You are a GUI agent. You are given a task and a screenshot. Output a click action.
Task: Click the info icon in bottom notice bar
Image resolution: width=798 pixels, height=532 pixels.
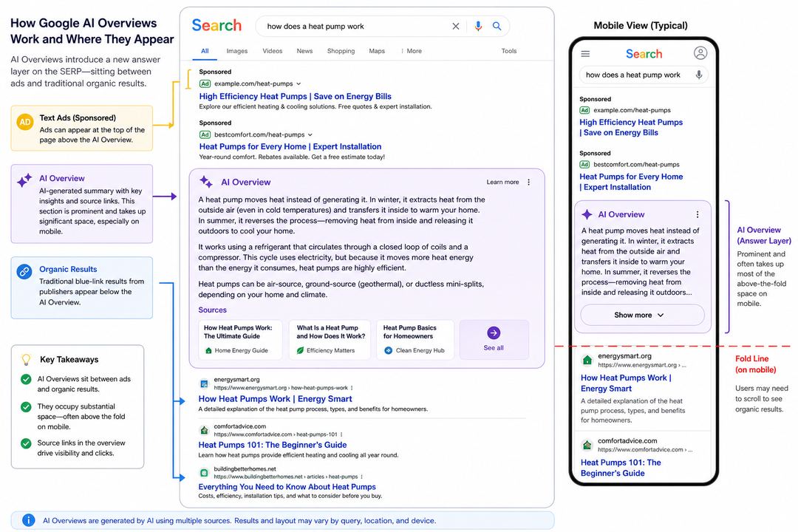click(29, 519)
